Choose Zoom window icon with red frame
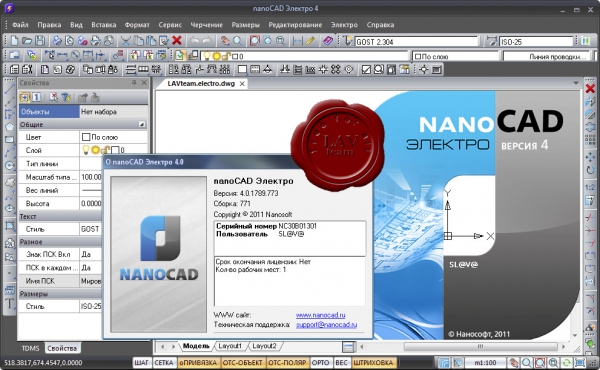The image size is (600, 370). pyautogui.click(x=255, y=41)
